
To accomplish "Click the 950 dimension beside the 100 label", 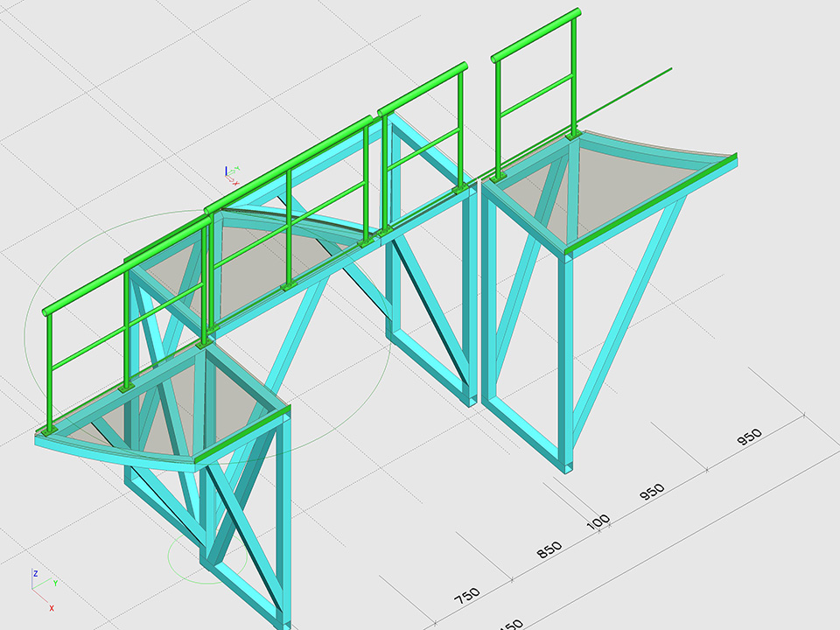I will coord(652,492).
